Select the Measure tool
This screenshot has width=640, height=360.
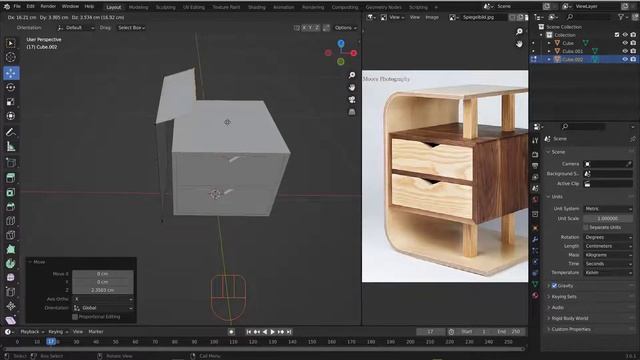[11, 147]
